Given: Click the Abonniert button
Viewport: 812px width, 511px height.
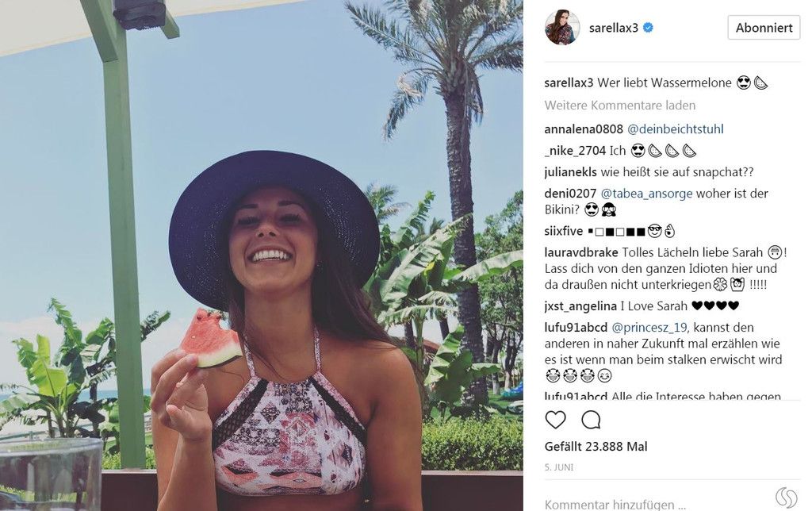Looking at the screenshot, I should pyautogui.click(x=764, y=28).
